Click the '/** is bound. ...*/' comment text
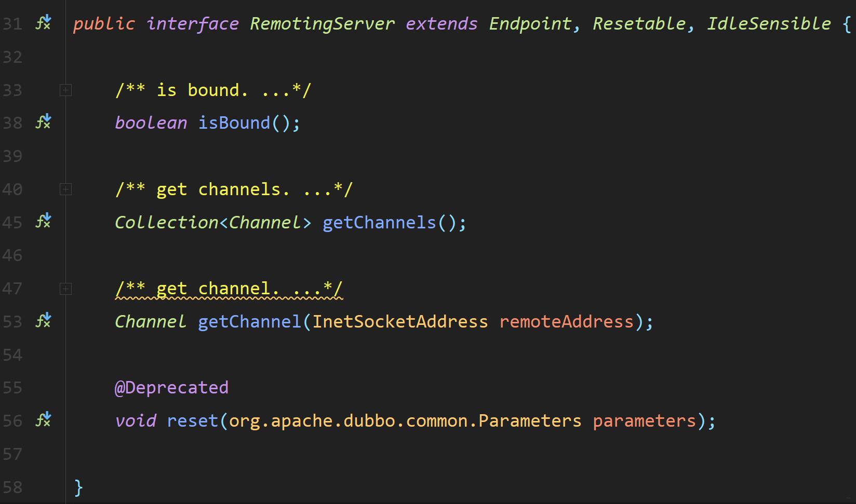This screenshot has width=856, height=504. pyautogui.click(x=213, y=90)
